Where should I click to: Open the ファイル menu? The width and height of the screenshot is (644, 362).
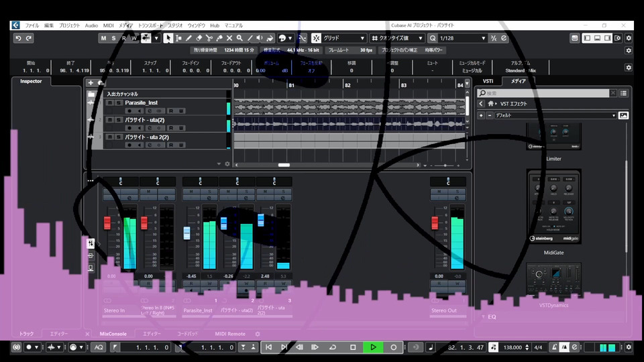pos(32,25)
